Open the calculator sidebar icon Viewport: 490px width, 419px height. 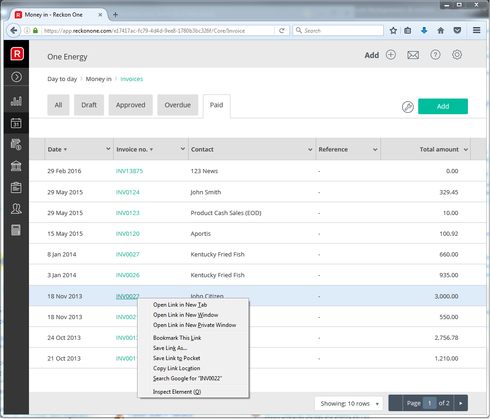click(x=16, y=230)
